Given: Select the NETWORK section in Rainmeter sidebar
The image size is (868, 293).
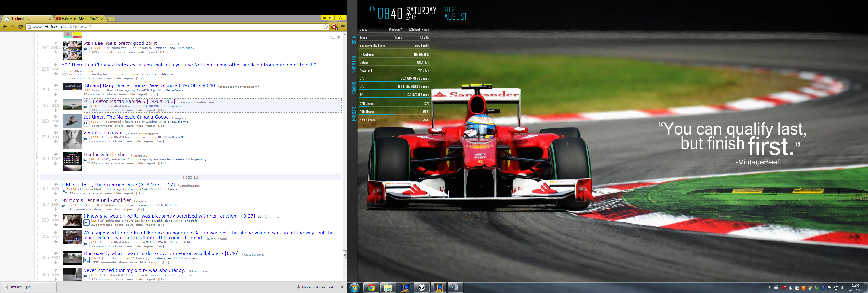Looking at the screenshot, I should point(354,64).
